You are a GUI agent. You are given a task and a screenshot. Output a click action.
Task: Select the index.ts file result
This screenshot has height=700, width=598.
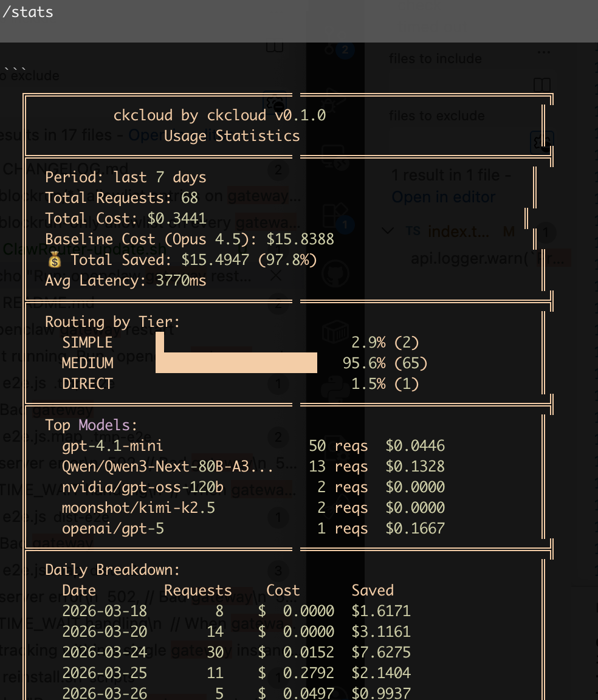458,232
